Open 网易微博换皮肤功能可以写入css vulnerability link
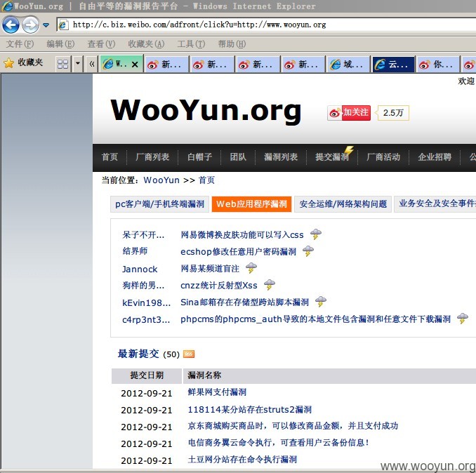The width and height of the screenshot is (476, 473). (x=242, y=235)
